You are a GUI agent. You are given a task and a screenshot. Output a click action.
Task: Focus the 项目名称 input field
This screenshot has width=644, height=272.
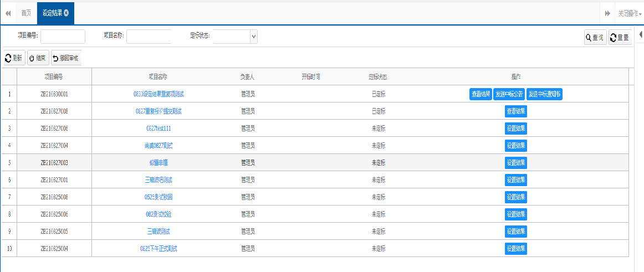click(149, 37)
